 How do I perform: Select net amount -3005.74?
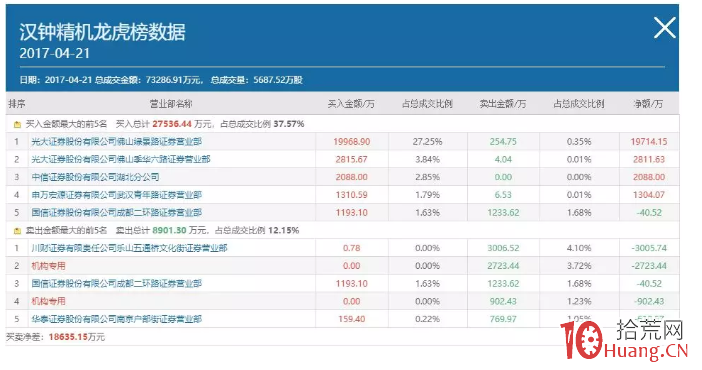[x=649, y=248]
